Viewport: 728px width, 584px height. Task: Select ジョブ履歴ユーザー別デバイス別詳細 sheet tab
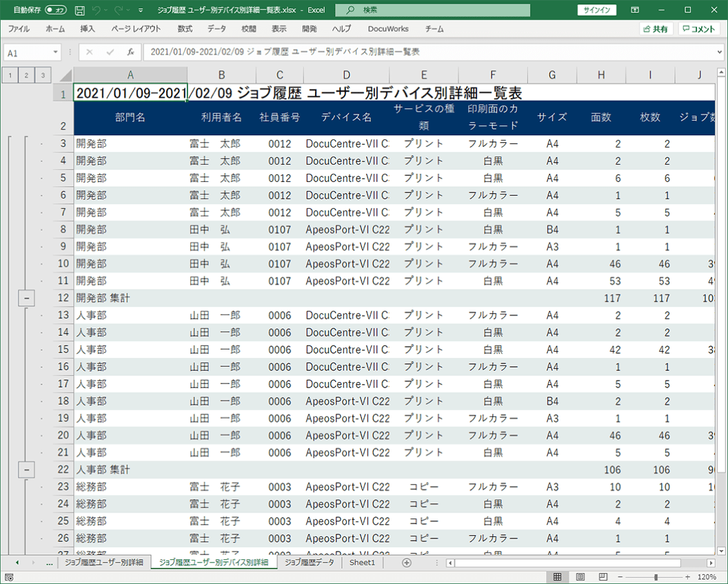(x=214, y=562)
